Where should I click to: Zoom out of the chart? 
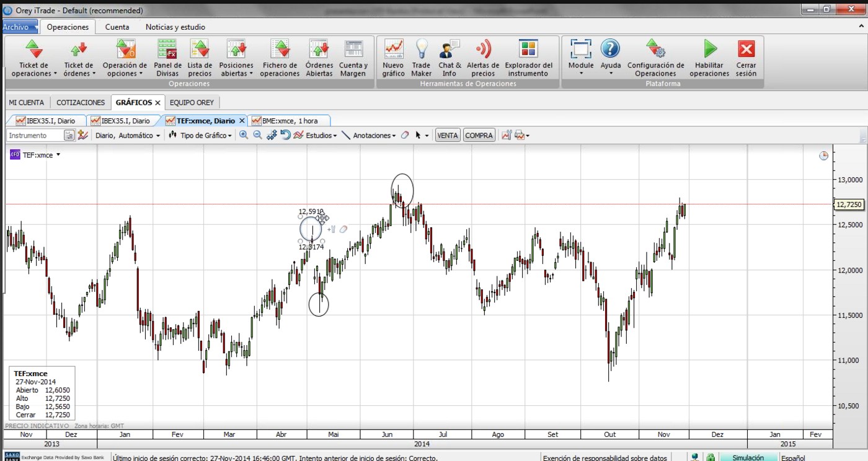coord(257,135)
